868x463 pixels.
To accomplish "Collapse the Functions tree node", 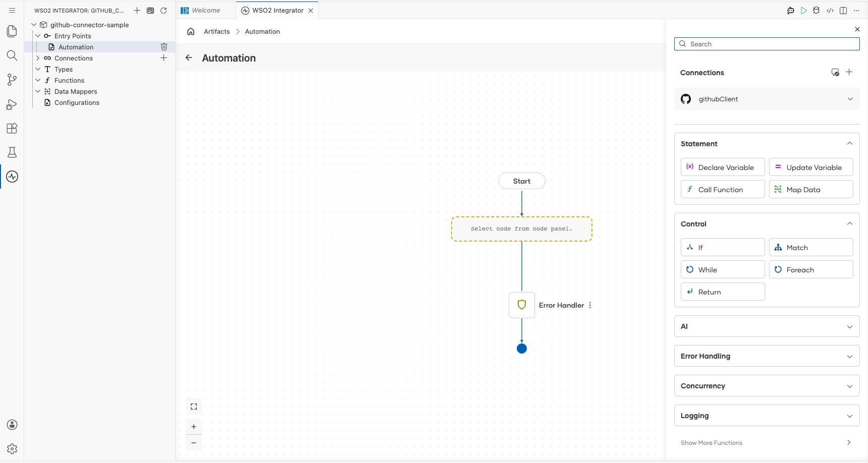I will point(38,80).
